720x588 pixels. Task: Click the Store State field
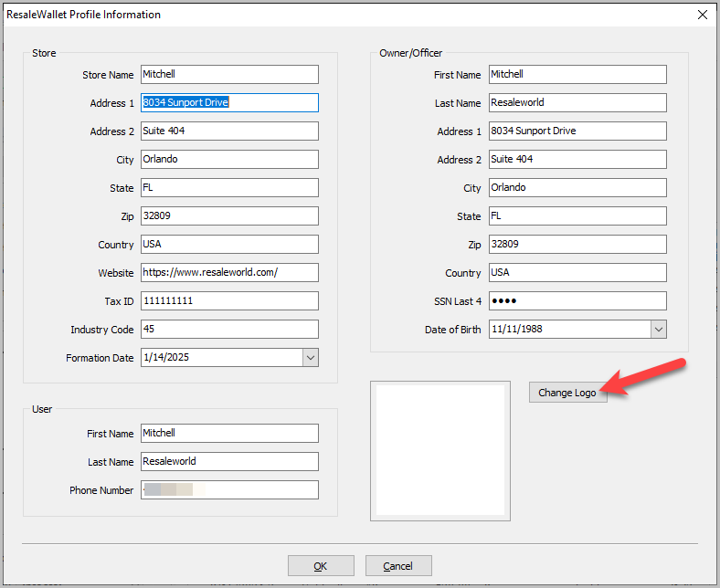click(229, 188)
